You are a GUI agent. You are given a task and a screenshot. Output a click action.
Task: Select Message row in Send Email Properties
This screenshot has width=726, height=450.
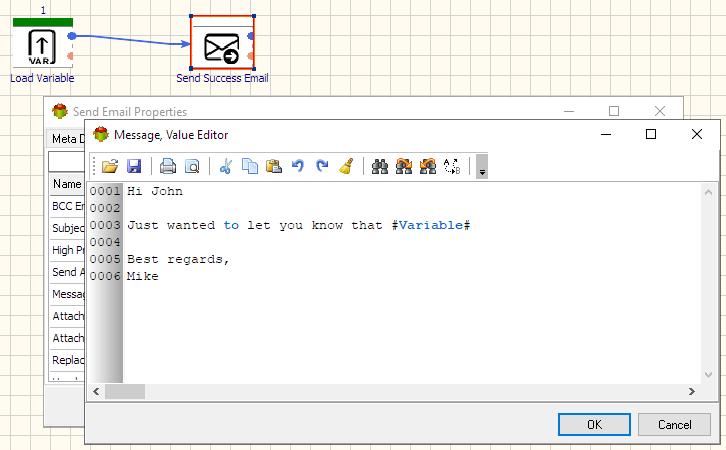(x=68, y=294)
